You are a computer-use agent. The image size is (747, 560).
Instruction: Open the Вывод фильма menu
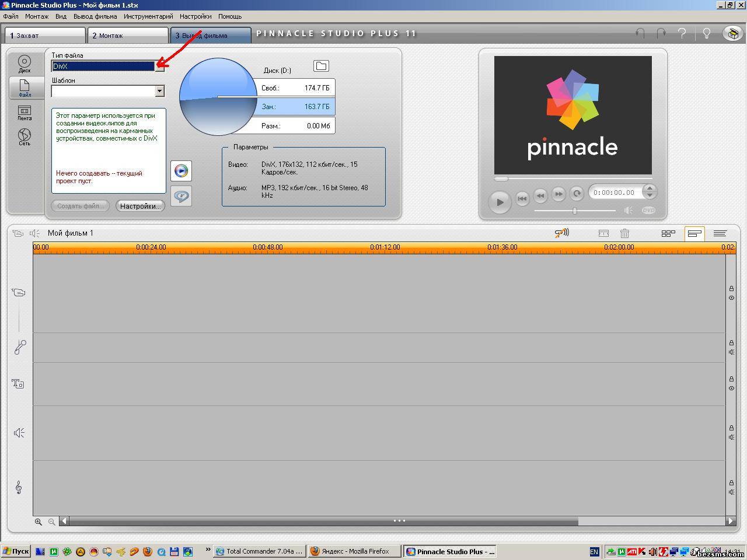coord(95,16)
